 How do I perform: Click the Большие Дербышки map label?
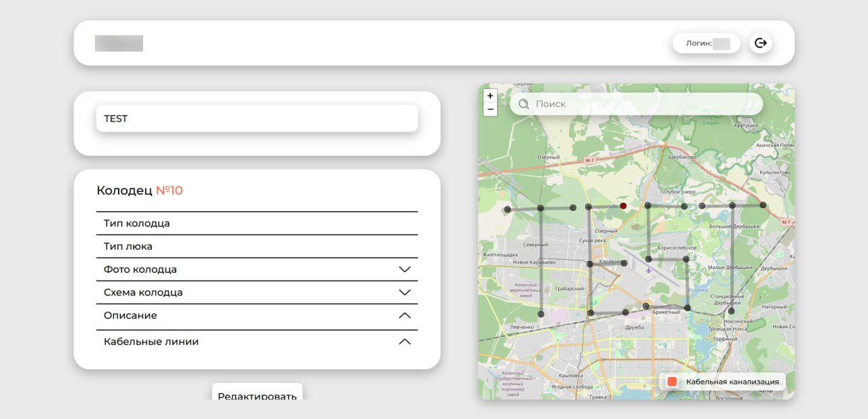tap(734, 226)
